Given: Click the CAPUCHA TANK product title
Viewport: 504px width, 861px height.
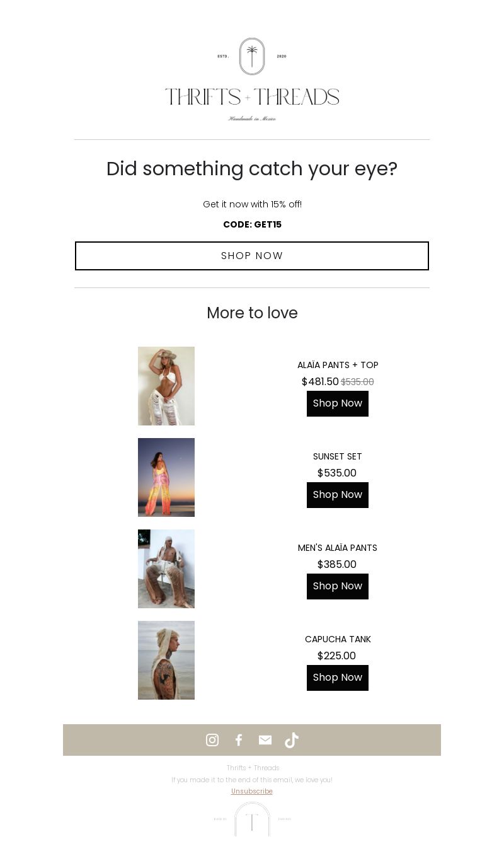Looking at the screenshot, I should coord(338,639).
